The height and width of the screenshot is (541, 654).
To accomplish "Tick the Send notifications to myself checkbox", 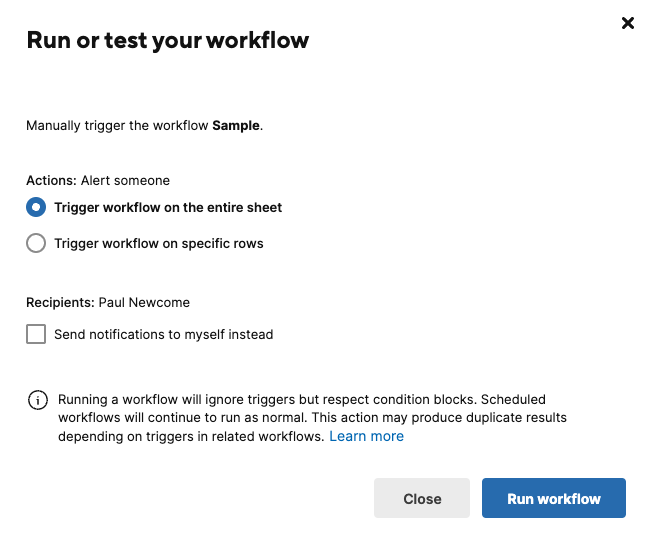I will 36,334.
